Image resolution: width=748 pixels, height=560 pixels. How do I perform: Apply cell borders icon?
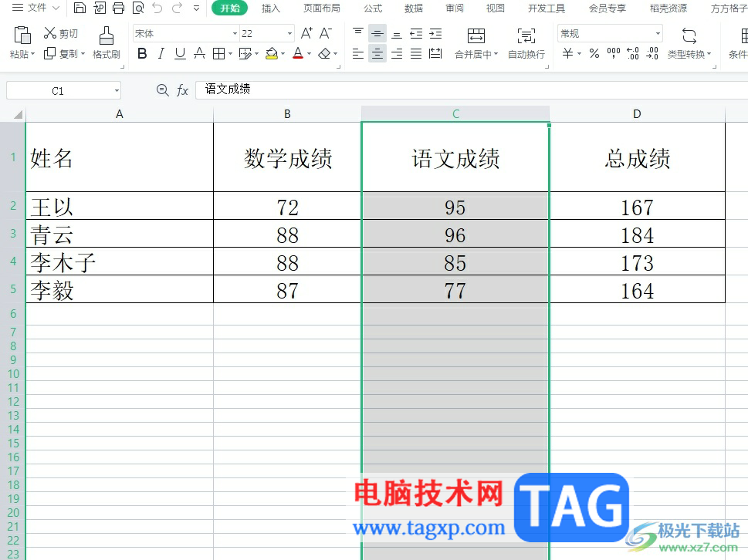pyautogui.click(x=218, y=53)
